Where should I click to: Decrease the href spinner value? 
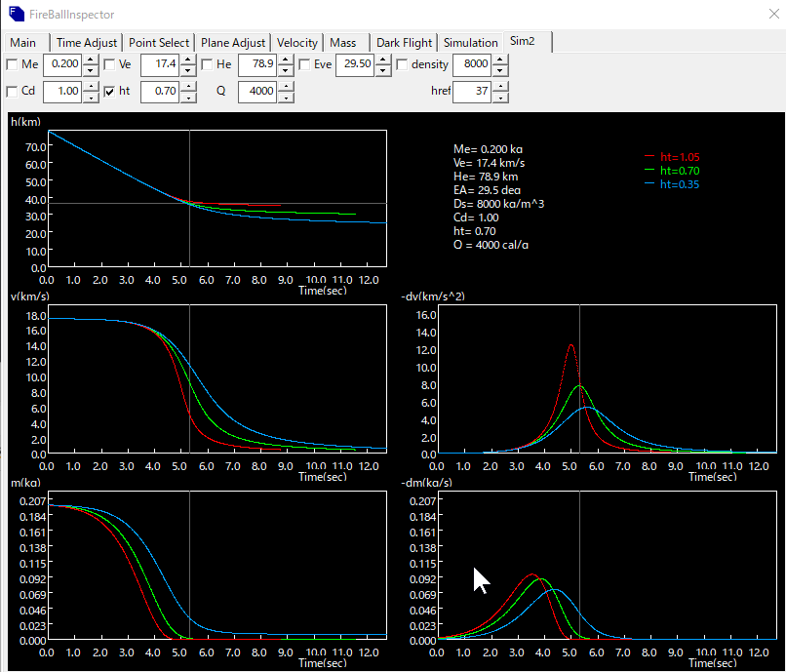coord(500,97)
